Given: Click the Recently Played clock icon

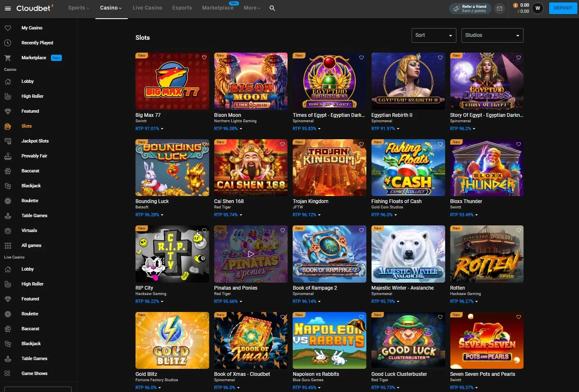Looking at the screenshot, I should [7, 43].
